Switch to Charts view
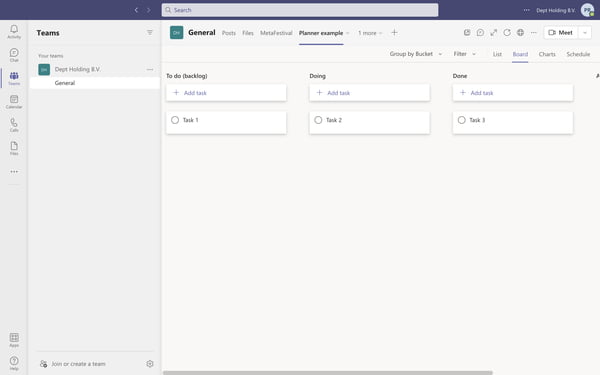 [547, 54]
